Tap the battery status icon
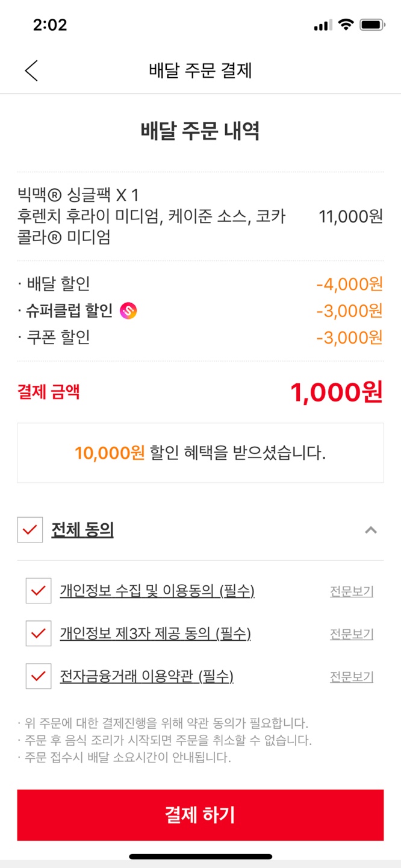Screen dimensions: 401x868 point(372,25)
